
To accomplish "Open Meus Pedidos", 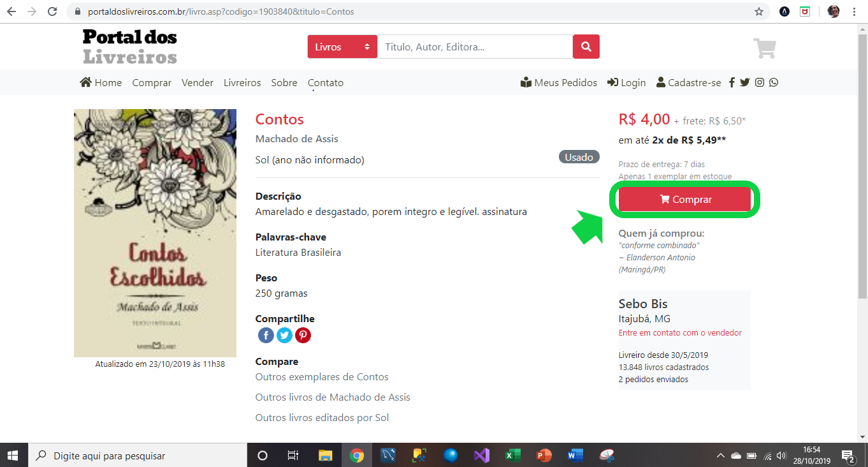I will coord(559,82).
